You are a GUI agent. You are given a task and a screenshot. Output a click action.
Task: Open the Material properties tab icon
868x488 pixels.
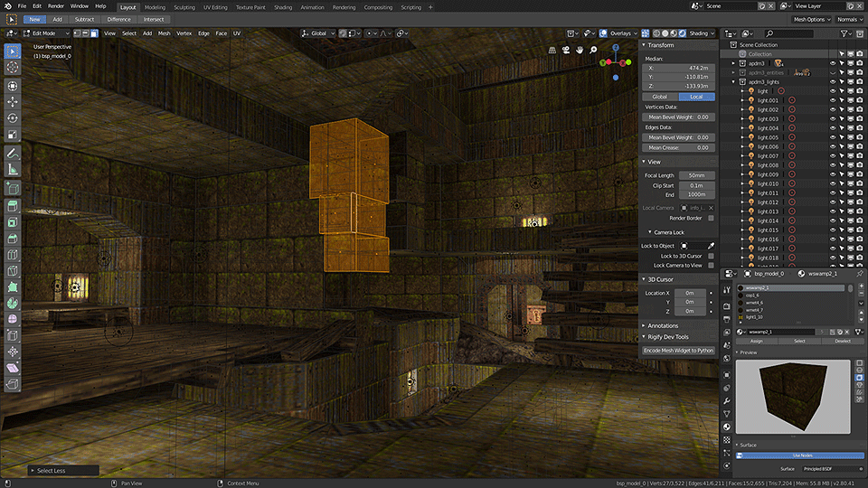[727, 427]
